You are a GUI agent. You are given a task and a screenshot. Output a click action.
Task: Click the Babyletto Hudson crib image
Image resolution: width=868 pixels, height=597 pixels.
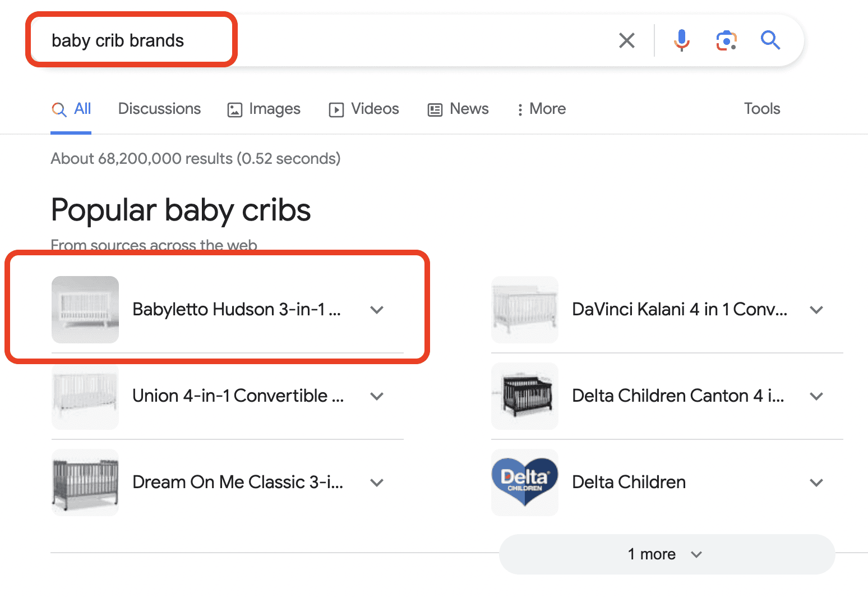(x=85, y=309)
